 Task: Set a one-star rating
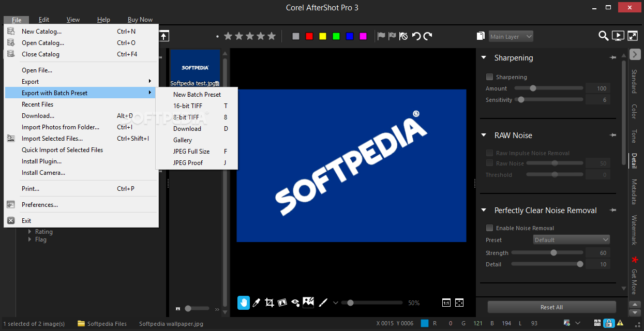point(228,36)
